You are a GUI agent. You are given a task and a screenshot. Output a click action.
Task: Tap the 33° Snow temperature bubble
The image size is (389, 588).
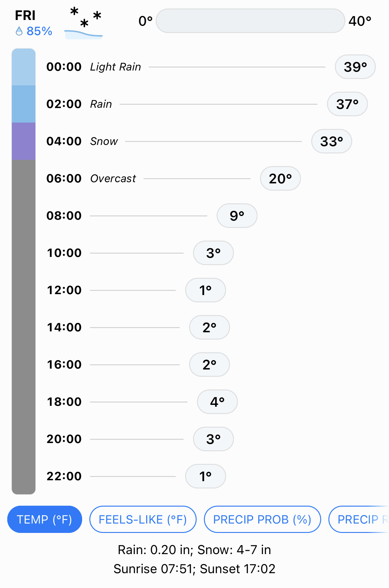click(x=331, y=141)
